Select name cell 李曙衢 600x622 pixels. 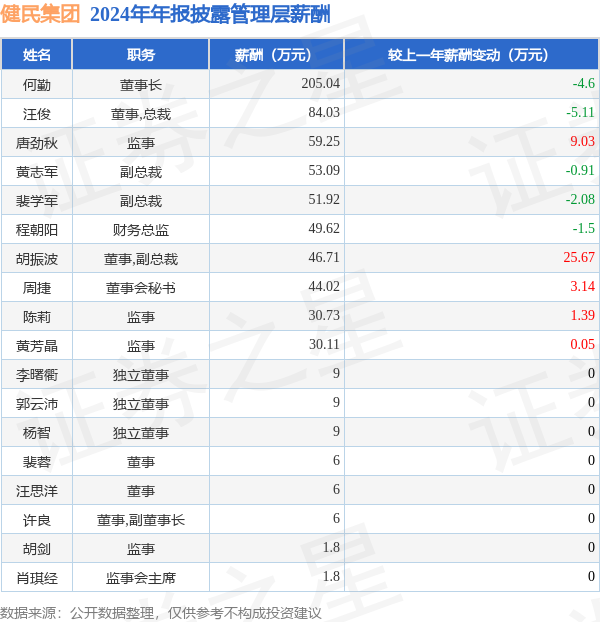point(36,375)
